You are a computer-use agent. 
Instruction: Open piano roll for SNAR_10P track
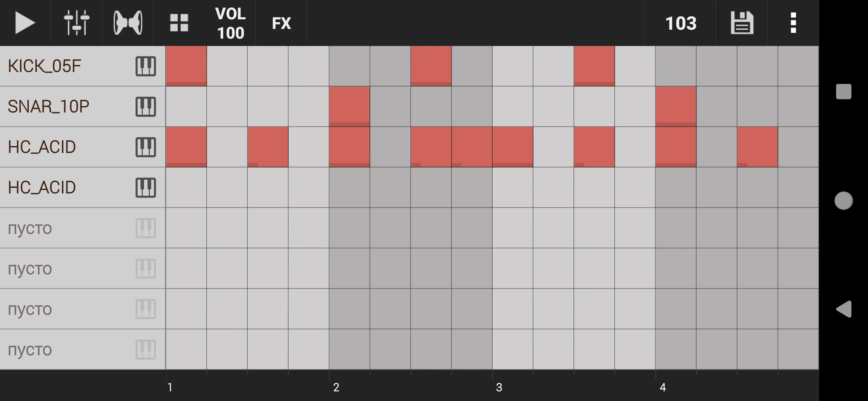[145, 107]
